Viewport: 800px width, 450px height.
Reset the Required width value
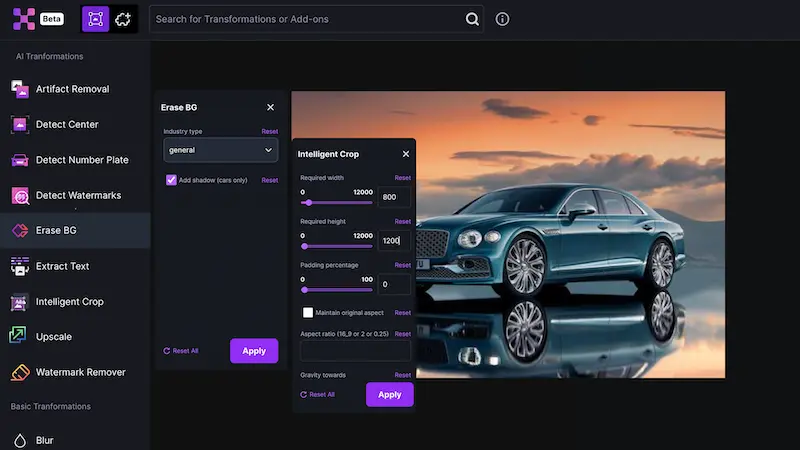[403, 178]
